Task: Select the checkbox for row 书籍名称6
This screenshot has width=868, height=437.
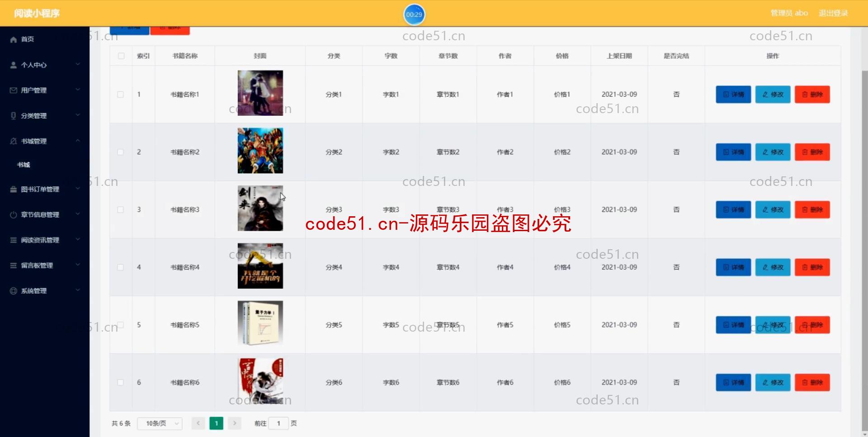Action: pyautogui.click(x=121, y=382)
